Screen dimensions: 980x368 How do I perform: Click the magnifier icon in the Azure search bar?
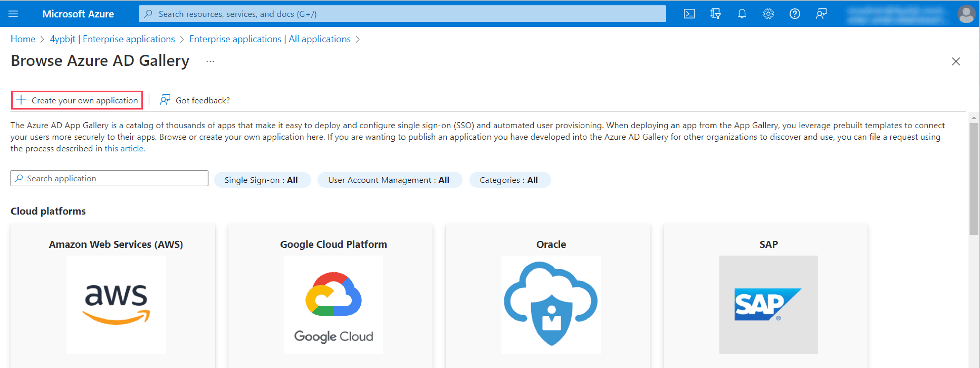tap(148, 14)
